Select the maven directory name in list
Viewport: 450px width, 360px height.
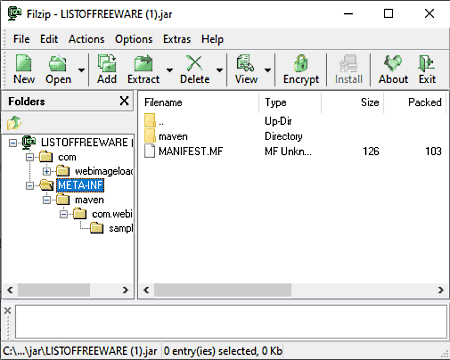click(173, 136)
